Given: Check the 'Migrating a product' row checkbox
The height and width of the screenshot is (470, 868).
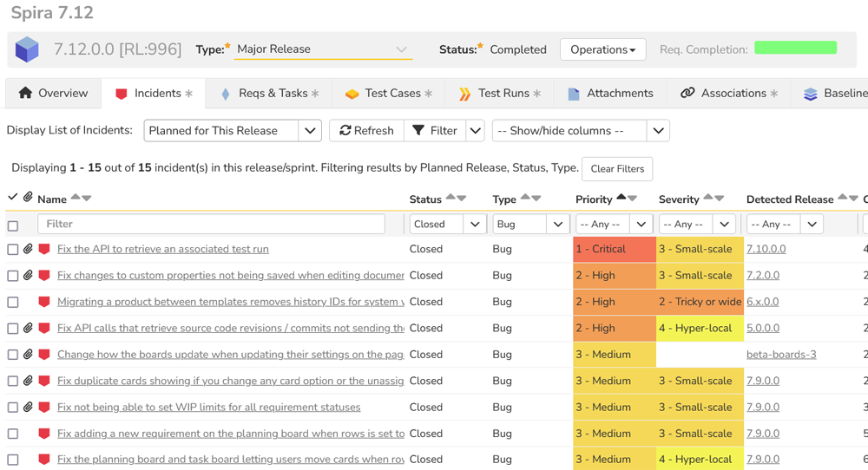Looking at the screenshot, I should coord(13,302).
